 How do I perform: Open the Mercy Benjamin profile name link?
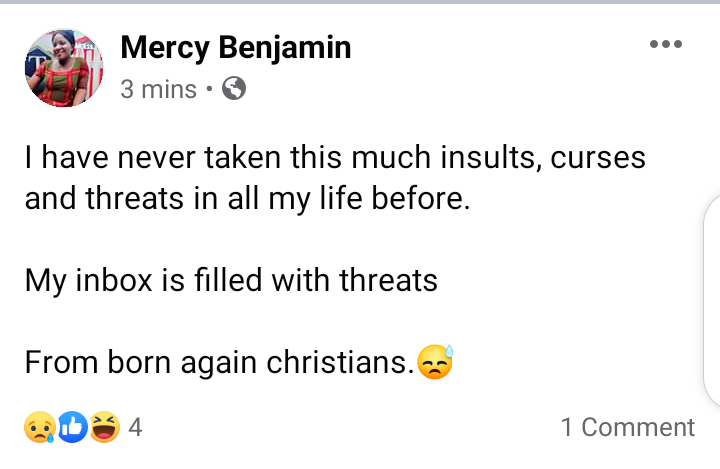tap(235, 47)
